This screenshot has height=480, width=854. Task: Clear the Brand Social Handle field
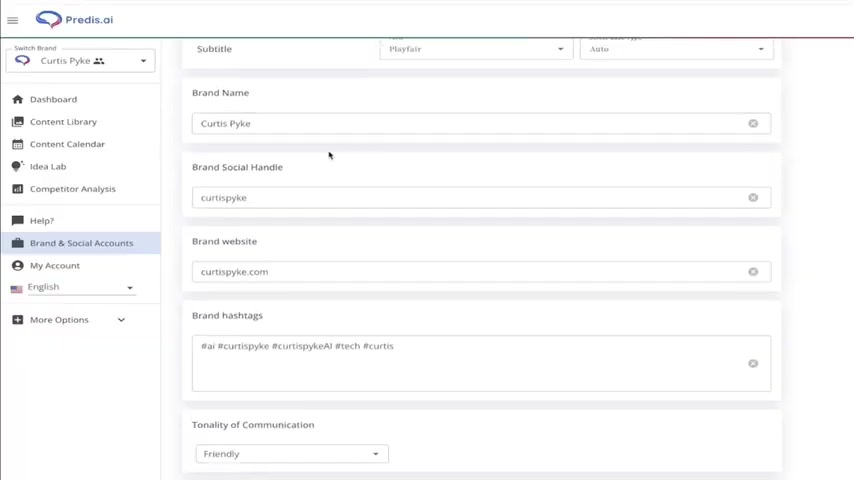coord(753,198)
